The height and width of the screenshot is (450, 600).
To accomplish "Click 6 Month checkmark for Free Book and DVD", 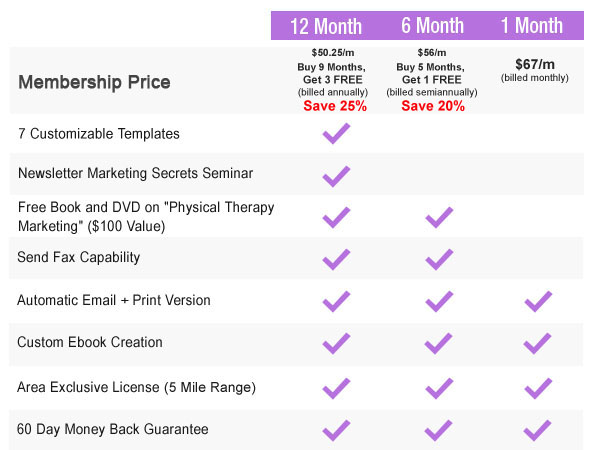I will point(439,217).
